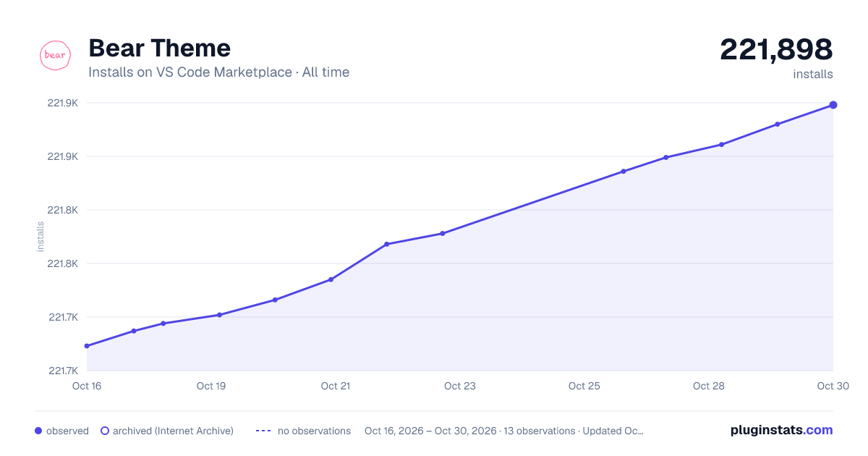This screenshot has height=456, width=868.
Task: Click the 'Oct 30' x-axis label
Action: click(832, 386)
